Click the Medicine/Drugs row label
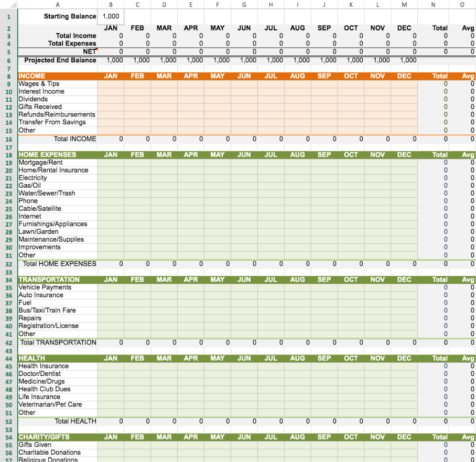This screenshot has height=462, width=476. pos(41,382)
